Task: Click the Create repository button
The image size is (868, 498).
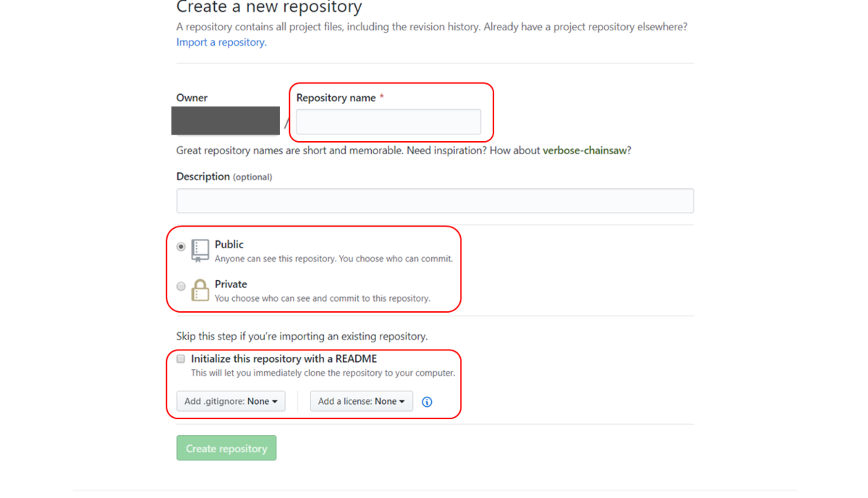Action: click(x=226, y=448)
